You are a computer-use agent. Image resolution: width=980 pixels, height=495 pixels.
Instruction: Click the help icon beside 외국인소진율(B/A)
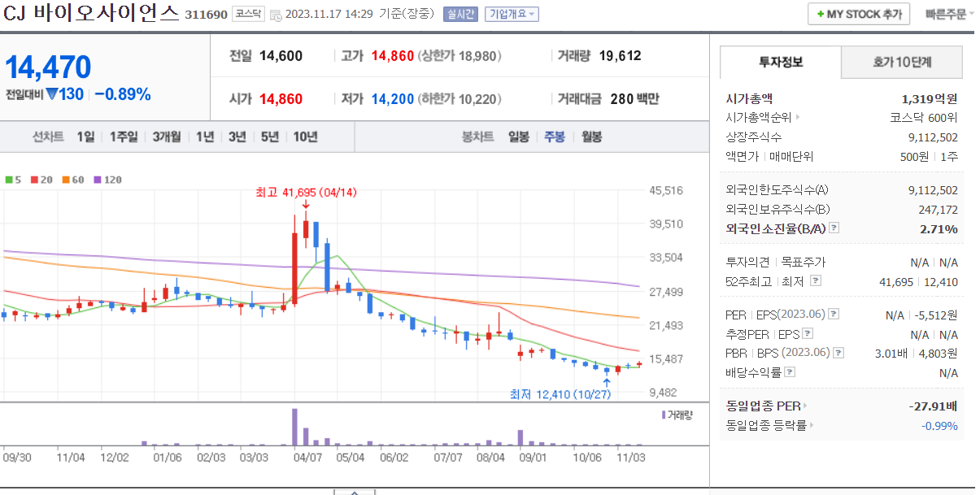point(834,229)
